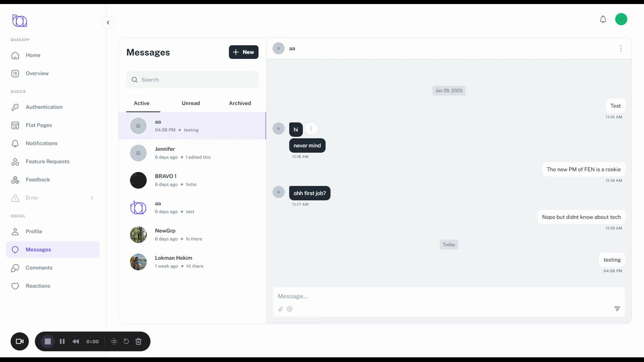
Task: Open the options menu beside the 'hi' message
Action: (311, 128)
